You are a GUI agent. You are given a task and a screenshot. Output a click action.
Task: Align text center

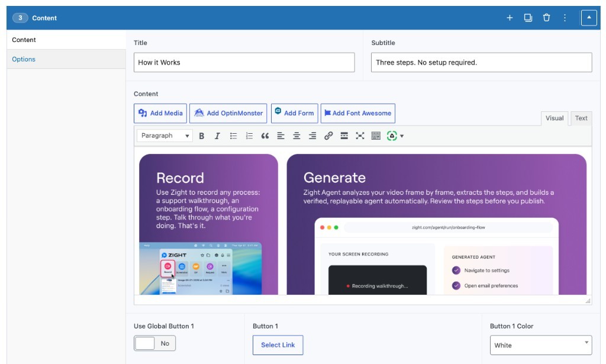point(296,136)
